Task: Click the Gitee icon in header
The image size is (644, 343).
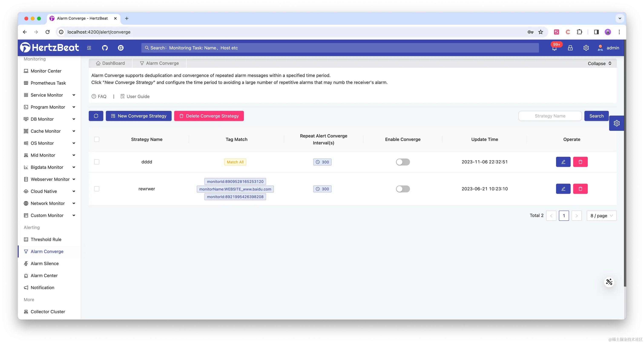Action: coord(121,48)
